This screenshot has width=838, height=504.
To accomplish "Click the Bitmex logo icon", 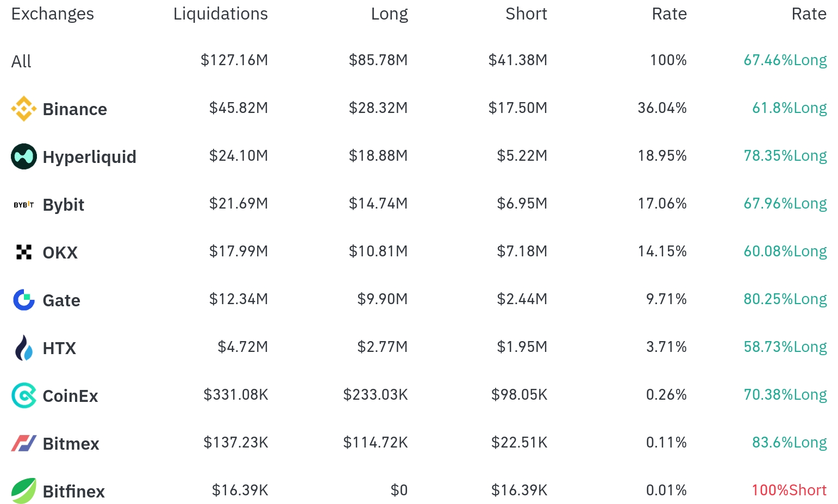I will pos(24,443).
